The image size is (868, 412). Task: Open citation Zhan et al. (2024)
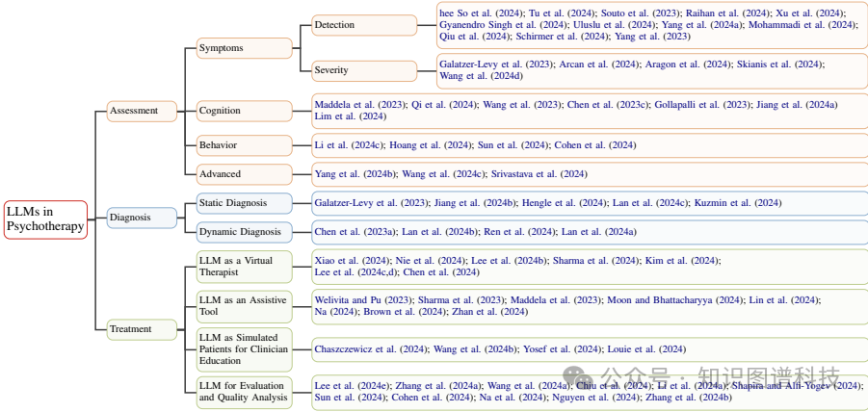coord(490,312)
